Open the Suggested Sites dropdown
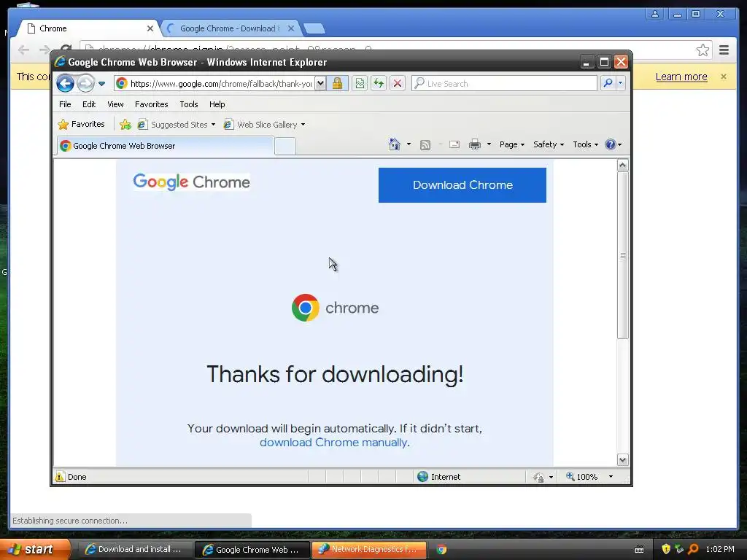 tap(176, 124)
